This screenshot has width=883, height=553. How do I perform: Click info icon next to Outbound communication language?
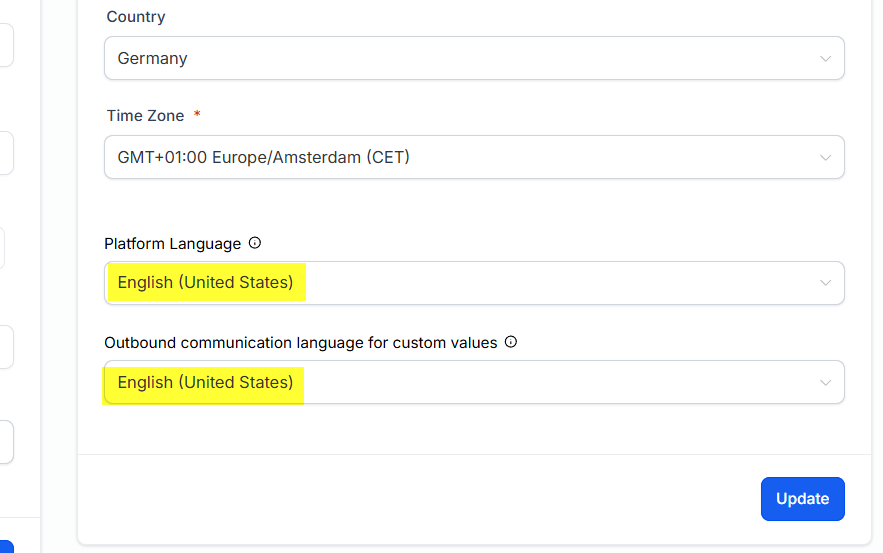[511, 342]
